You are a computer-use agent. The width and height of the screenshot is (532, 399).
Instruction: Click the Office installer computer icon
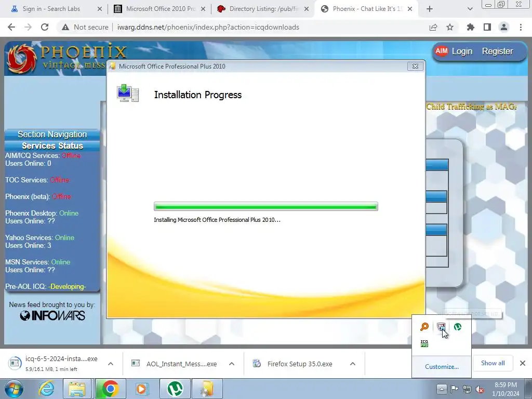[128, 94]
